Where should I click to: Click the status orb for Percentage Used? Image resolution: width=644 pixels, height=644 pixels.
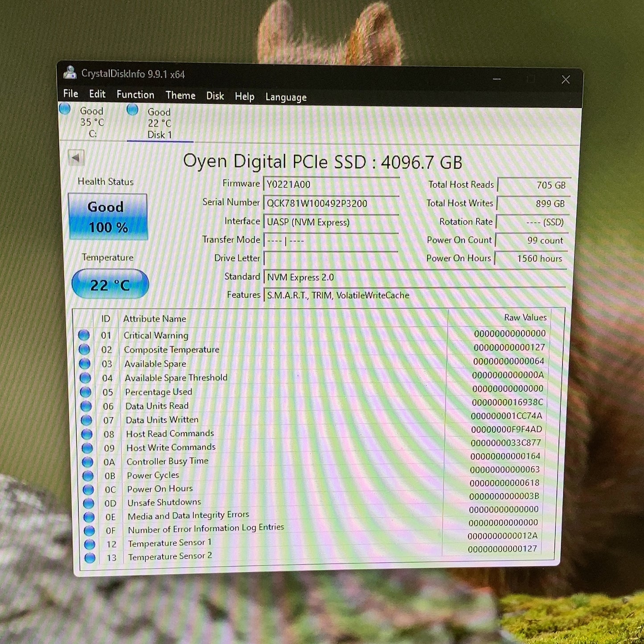[x=86, y=392]
